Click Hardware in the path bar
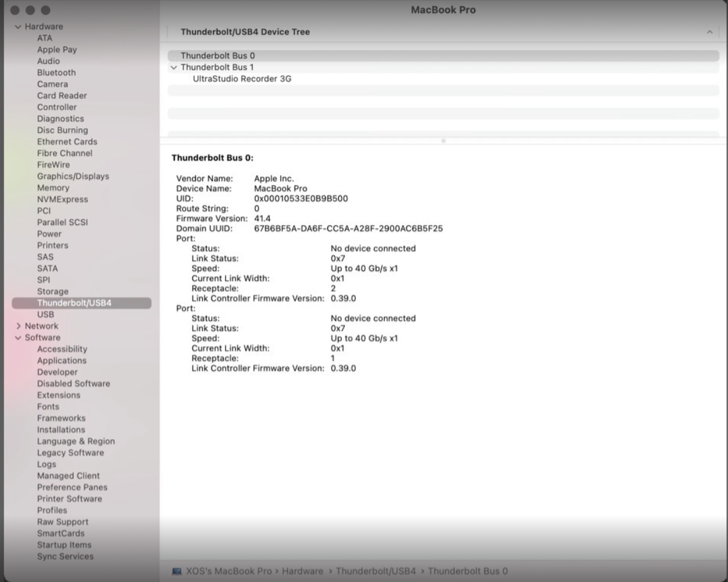Image resolution: width=728 pixels, height=582 pixels. pyautogui.click(x=302, y=571)
